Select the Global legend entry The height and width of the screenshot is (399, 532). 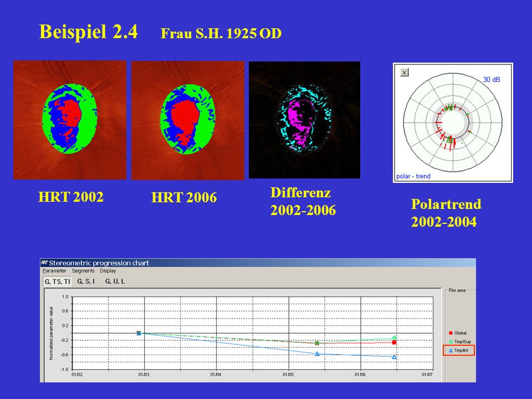click(x=458, y=333)
